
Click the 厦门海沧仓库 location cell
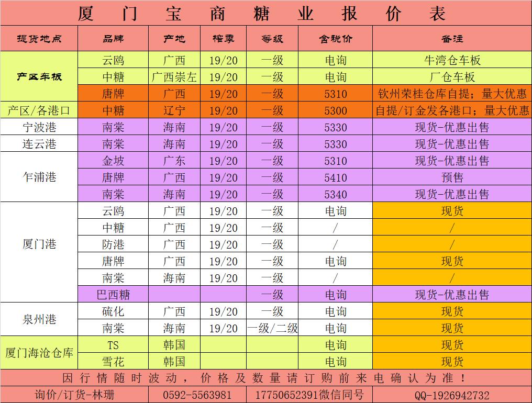tap(39, 353)
